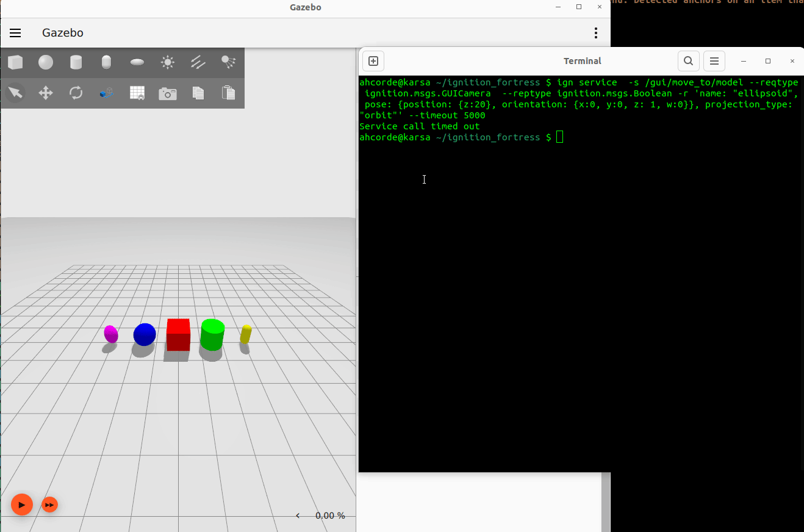804x532 pixels.
Task: Maximize the Gazebo window
Action: pos(579,7)
